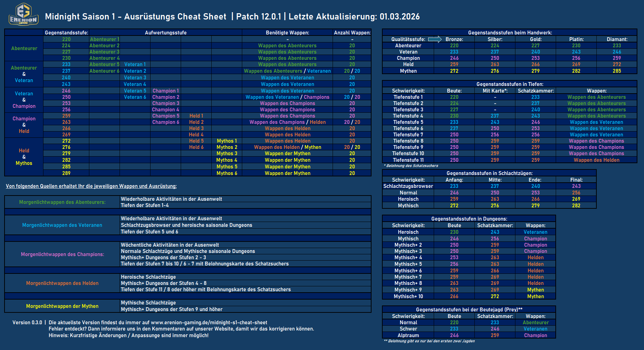Click the Erenion Gaming logo
The width and height of the screenshot is (644, 350).
[x=23, y=14]
